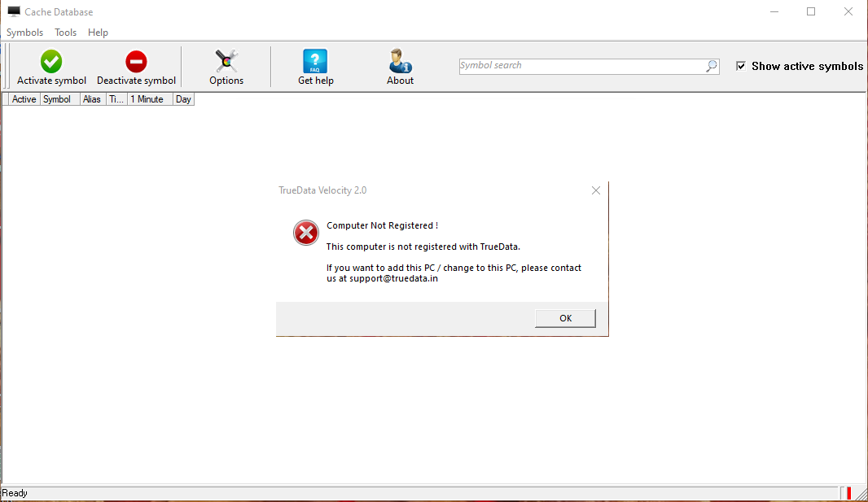
Task: Click the Activate symbol green checkmark icon
Action: coord(51,61)
